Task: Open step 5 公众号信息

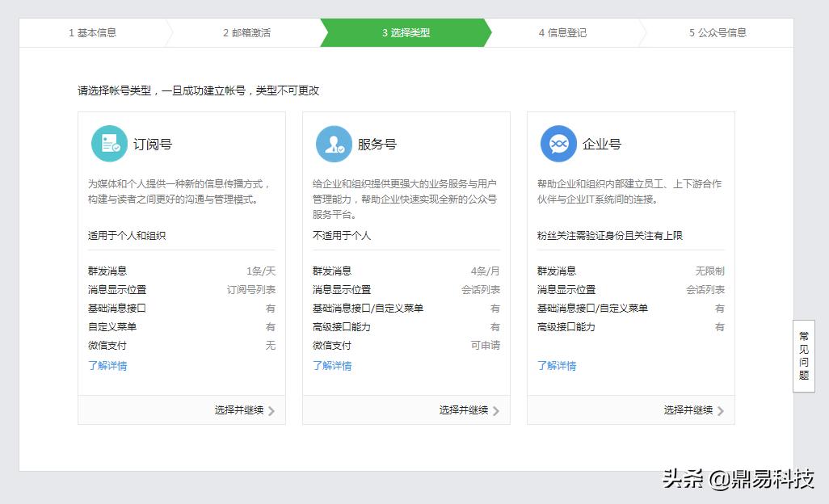Action: point(717,32)
